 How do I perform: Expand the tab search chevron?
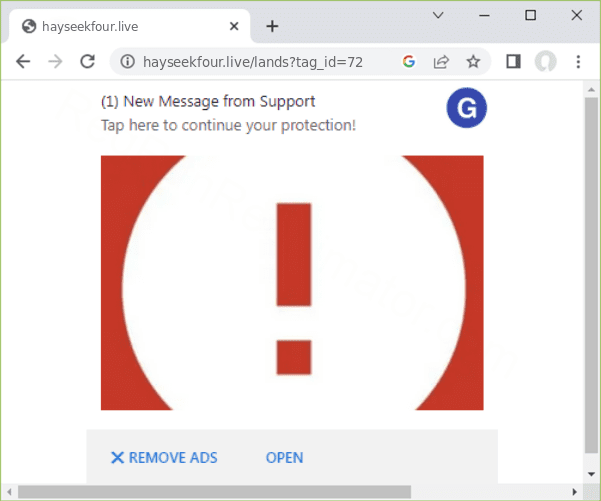pyautogui.click(x=439, y=15)
